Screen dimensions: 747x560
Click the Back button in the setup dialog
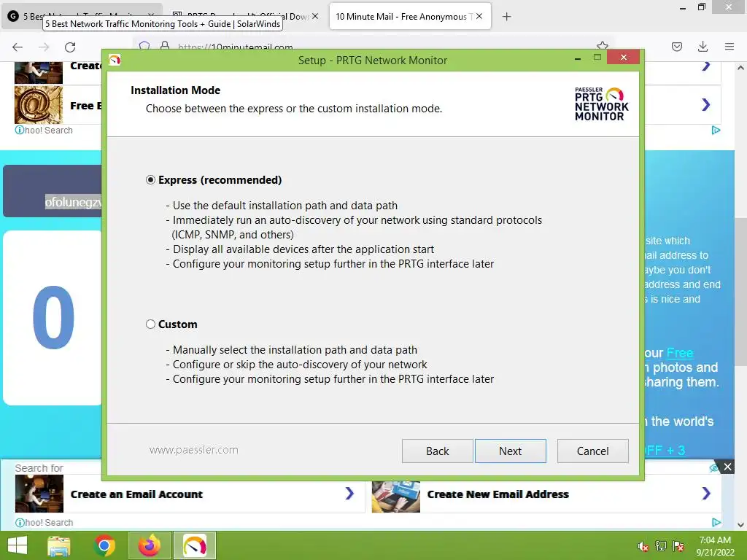point(438,451)
